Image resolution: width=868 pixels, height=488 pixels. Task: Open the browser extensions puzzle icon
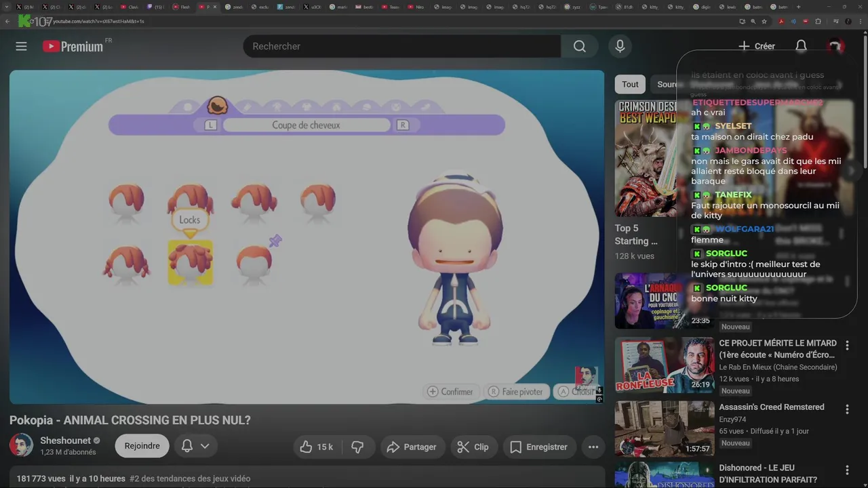point(818,21)
